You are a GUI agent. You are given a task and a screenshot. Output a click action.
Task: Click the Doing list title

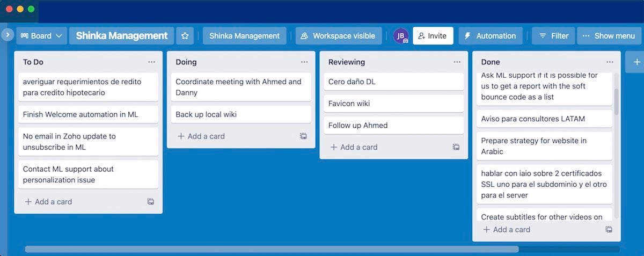coord(186,62)
